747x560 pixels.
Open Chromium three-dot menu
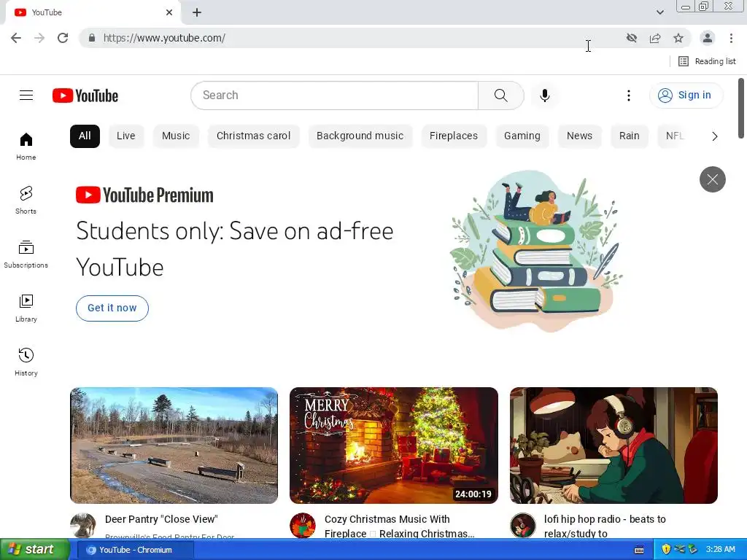pos(731,38)
